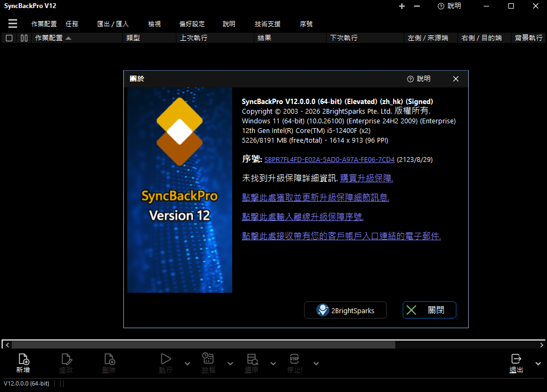Click the 左側 / 來源端 column header

point(431,38)
